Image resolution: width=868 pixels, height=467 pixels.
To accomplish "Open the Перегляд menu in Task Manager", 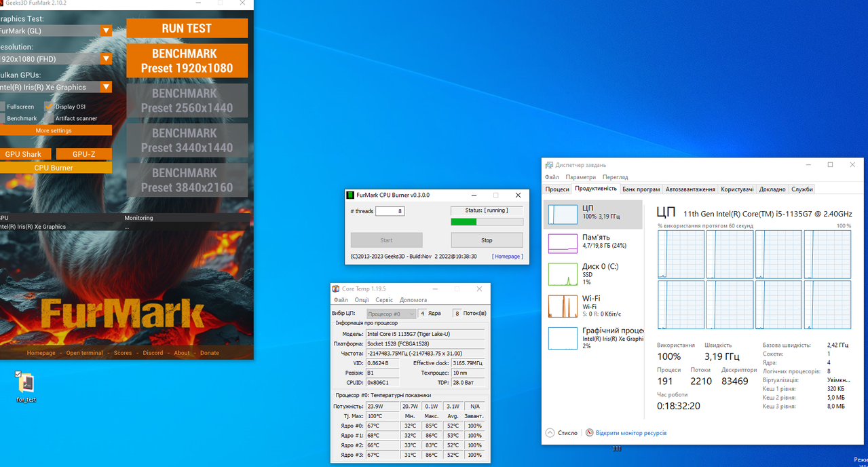I will (x=616, y=177).
